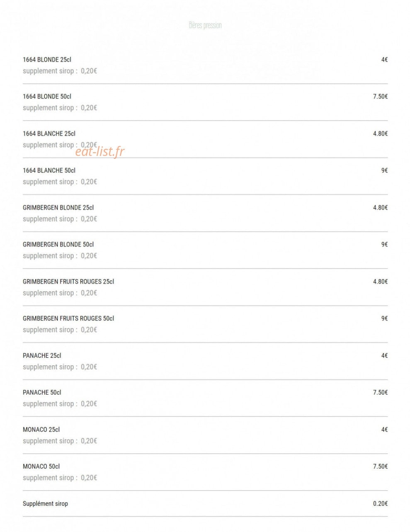Image resolution: width=410 pixels, height=532 pixels.
Task: Open the 1664 BLANCHE 25cl entry
Action: [49, 134]
